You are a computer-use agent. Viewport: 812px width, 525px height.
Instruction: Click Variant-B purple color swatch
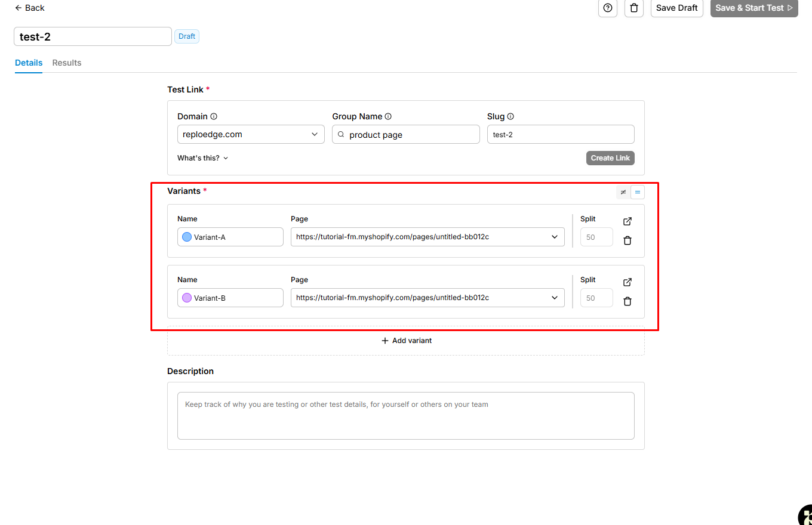click(187, 298)
